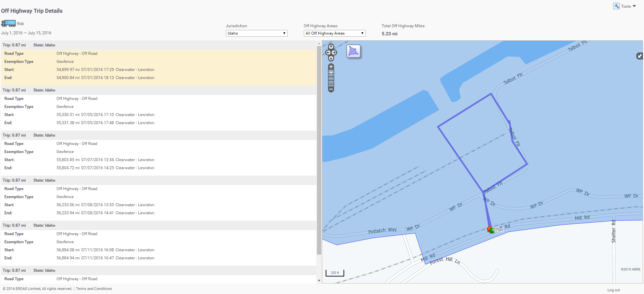The image size is (644, 294).
Task: Toggle the geofence polygon overlay button
Action: [353, 51]
